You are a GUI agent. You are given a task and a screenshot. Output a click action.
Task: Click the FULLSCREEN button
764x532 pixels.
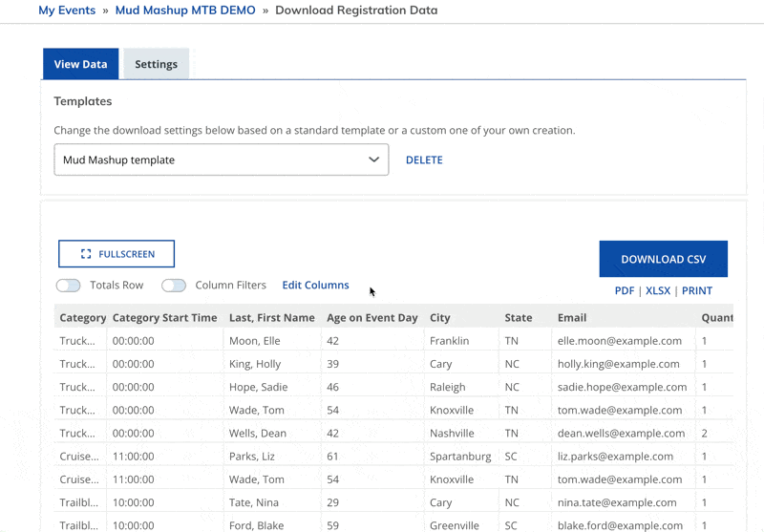(117, 254)
